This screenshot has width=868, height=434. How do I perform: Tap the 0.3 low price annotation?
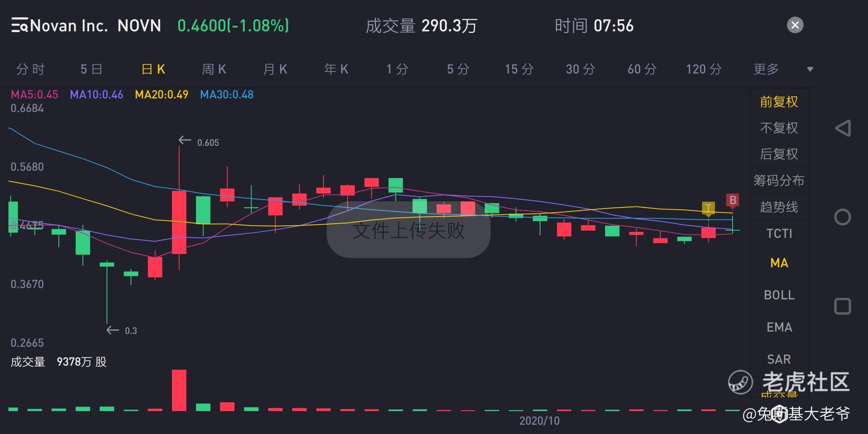point(131,331)
